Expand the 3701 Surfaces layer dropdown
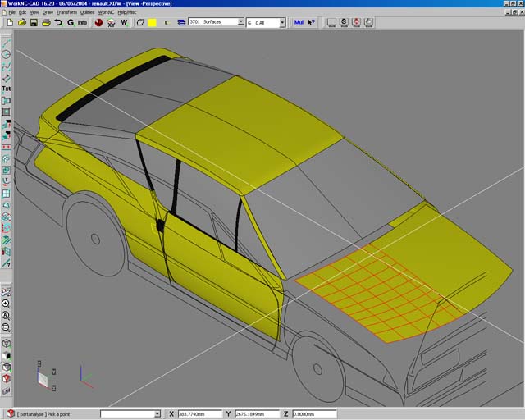This screenshot has width=525, height=420. (240, 23)
